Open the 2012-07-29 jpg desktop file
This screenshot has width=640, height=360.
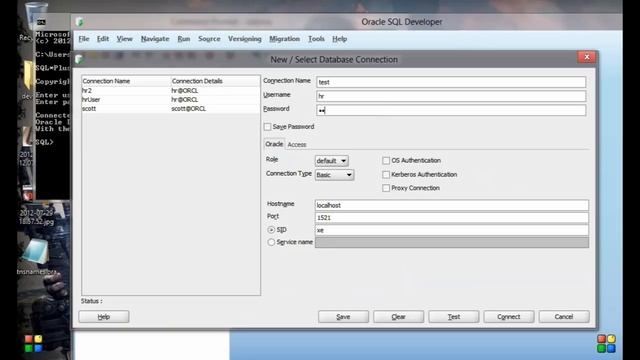click(x=36, y=217)
